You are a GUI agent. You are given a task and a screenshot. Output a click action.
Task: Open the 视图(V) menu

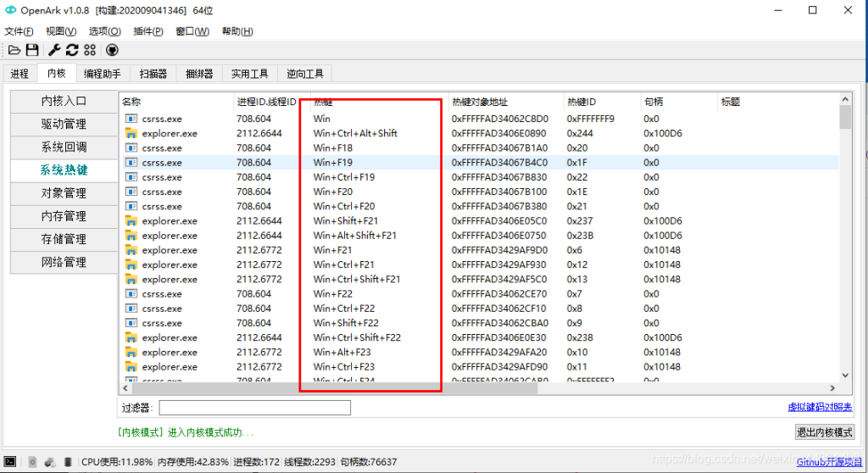coord(61,31)
